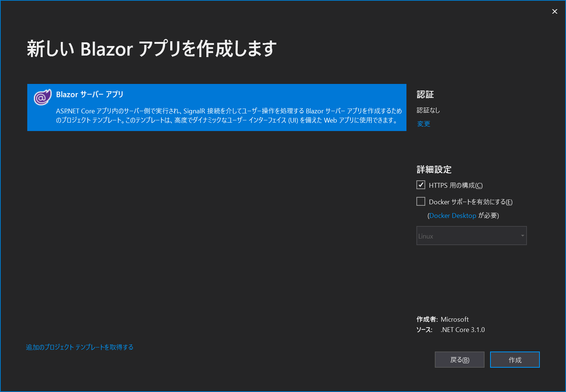Click the .NET Core 3.1.0 source text
The width and height of the screenshot is (566, 392).
463,330
